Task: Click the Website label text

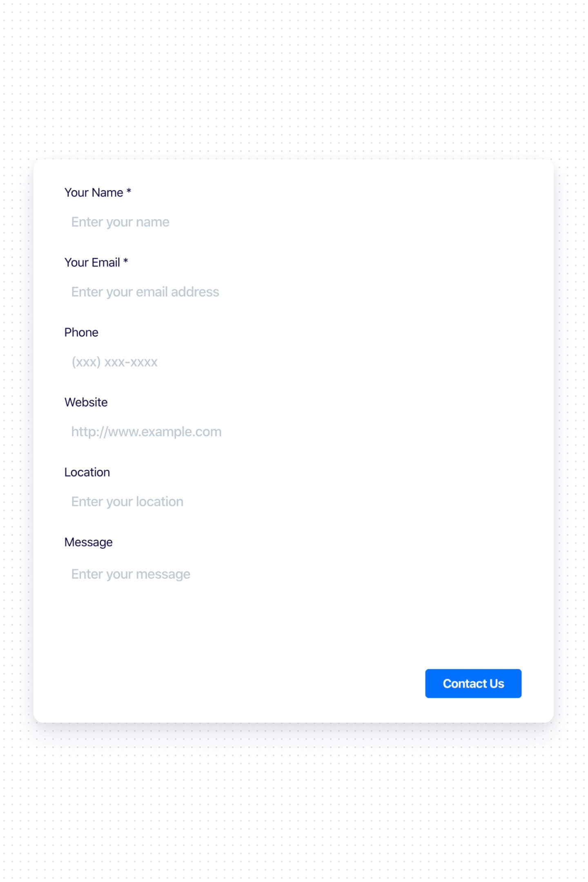Action: (86, 402)
